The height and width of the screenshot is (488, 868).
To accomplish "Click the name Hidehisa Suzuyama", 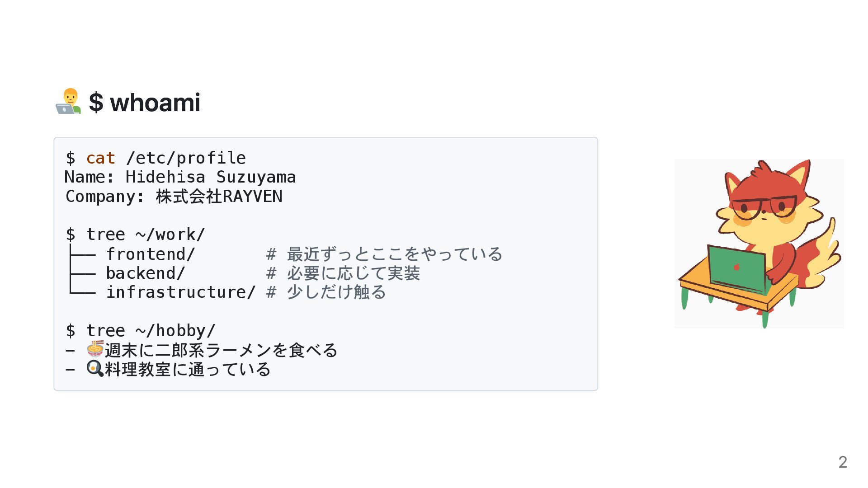I will 211,177.
